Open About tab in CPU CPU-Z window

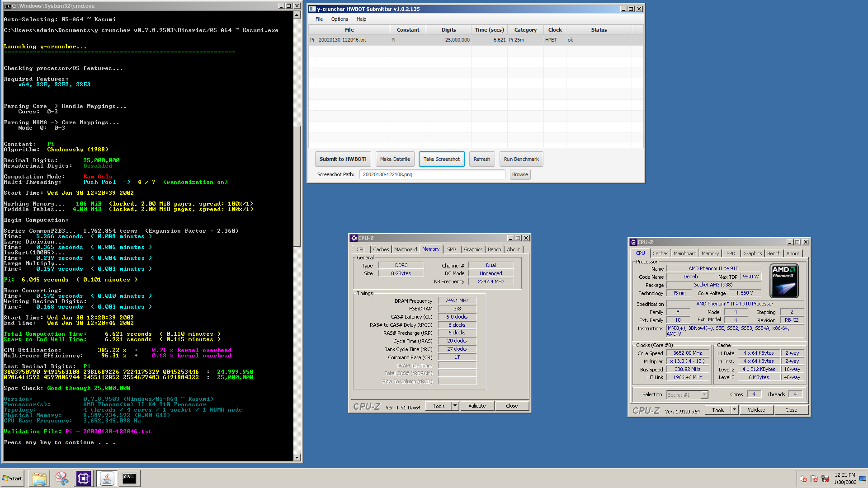click(x=793, y=253)
